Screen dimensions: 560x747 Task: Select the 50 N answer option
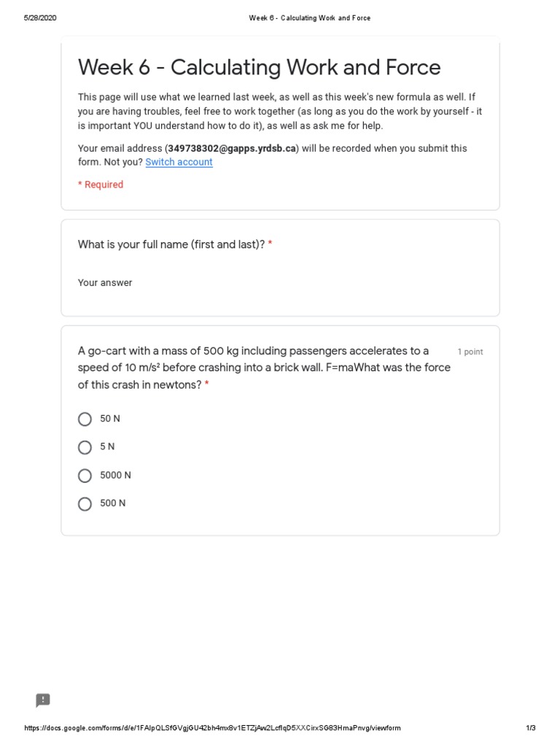pyautogui.click(x=85, y=419)
